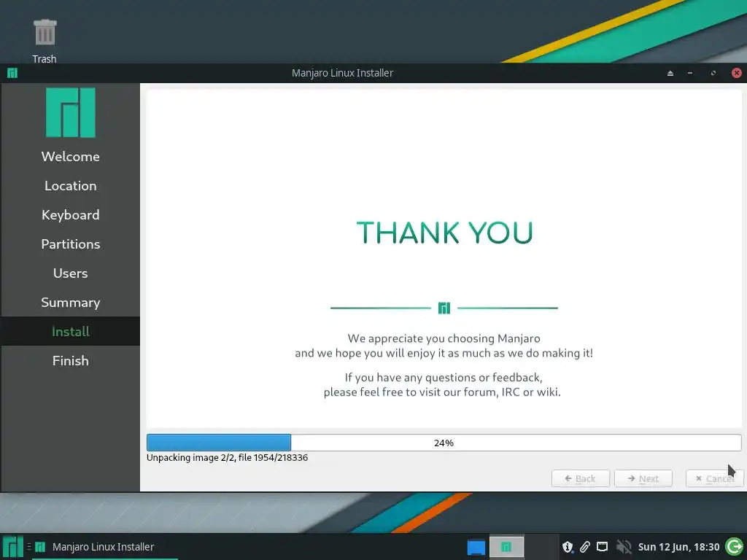Screen dimensions: 747x560
Task: Click the Manjaro logo in installer sidebar
Action: click(71, 112)
